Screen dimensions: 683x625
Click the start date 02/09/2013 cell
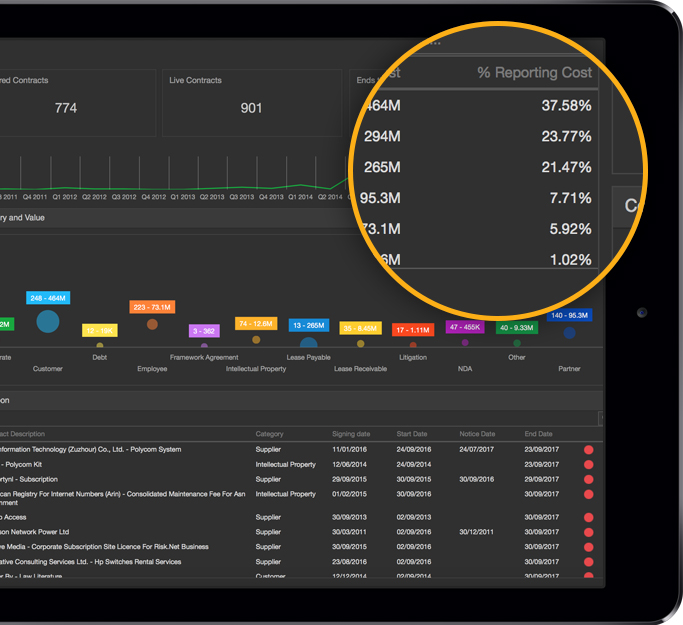point(414,517)
